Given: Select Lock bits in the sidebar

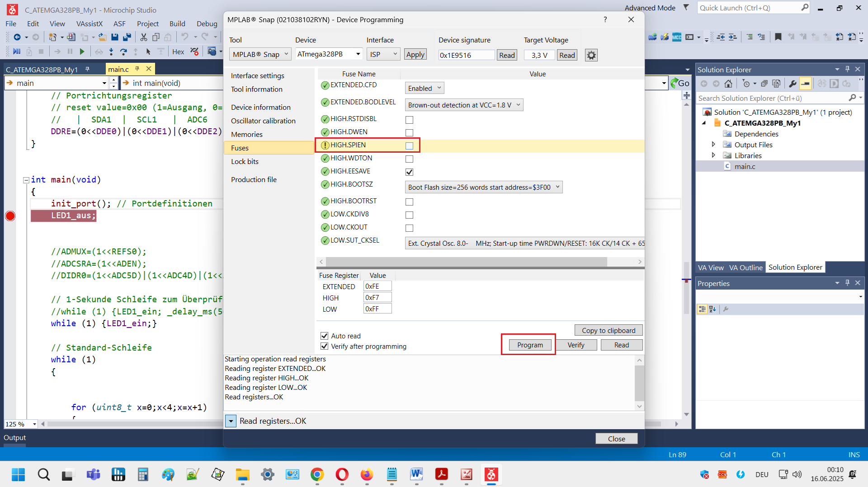Looking at the screenshot, I should pos(245,161).
